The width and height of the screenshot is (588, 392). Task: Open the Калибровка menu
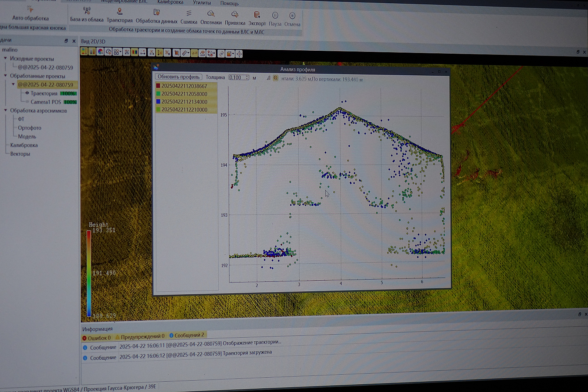tap(170, 2)
